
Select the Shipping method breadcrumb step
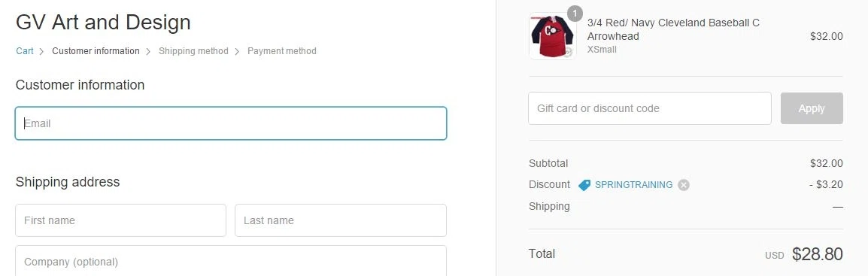pyautogui.click(x=193, y=51)
